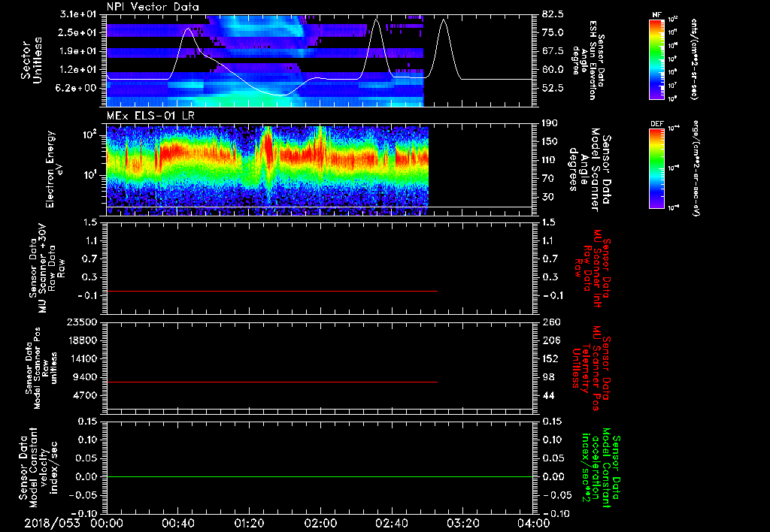This screenshot has height=532, width=770.
Task: Click the '02:40' time axis label
Action: (391, 523)
